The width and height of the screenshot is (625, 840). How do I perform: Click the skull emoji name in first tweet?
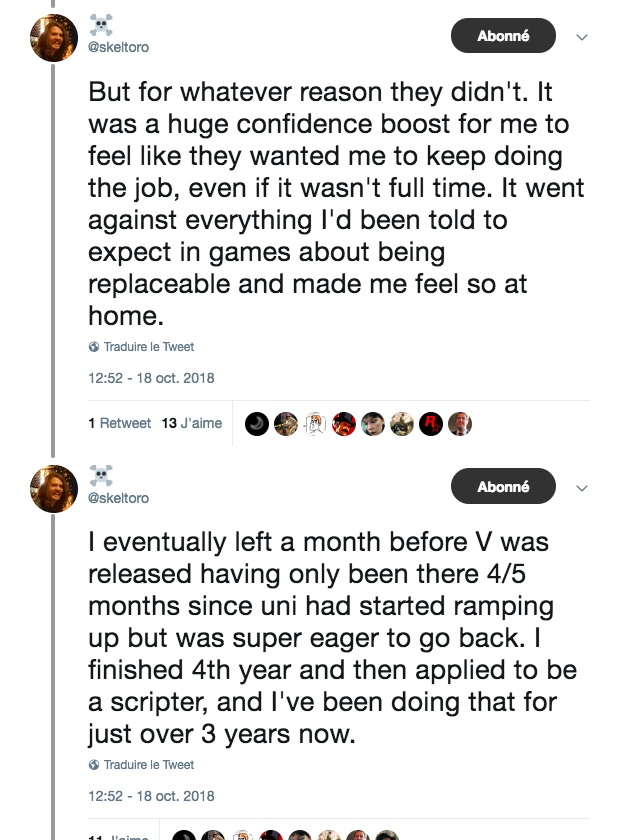coord(101,23)
